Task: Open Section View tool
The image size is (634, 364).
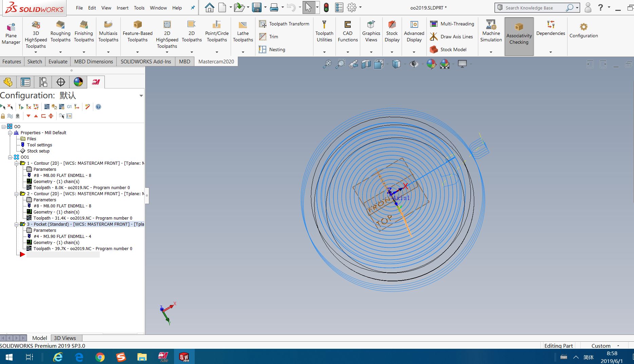Action: click(x=366, y=64)
